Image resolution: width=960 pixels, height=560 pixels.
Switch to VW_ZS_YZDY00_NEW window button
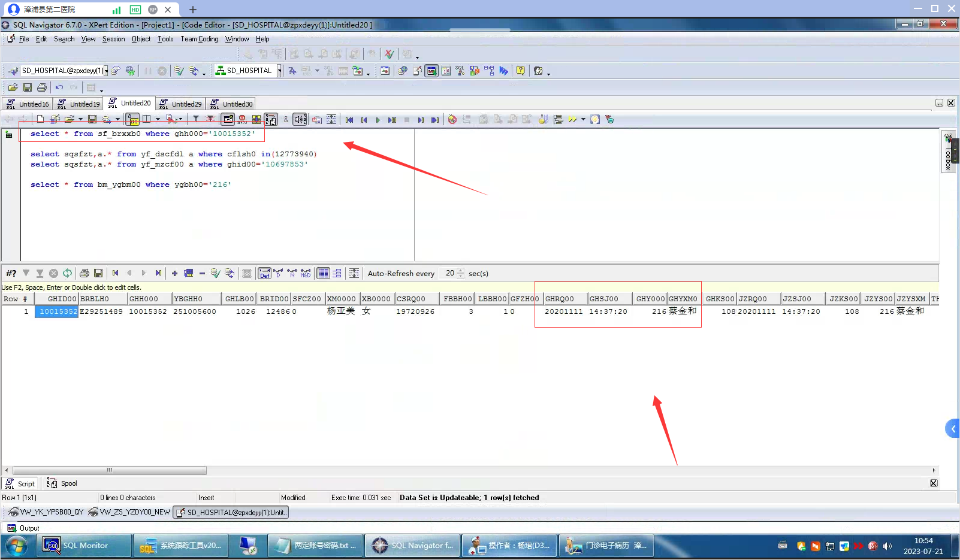(129, 512)
